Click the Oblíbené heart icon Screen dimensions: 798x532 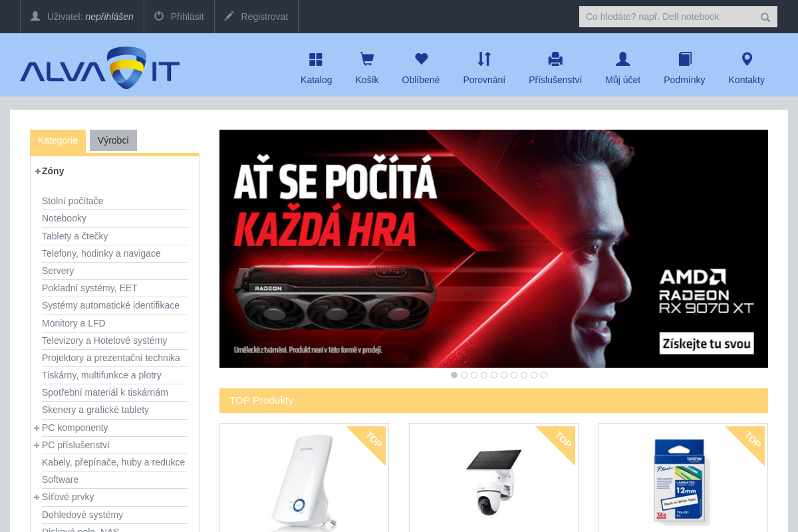point(421,59)
